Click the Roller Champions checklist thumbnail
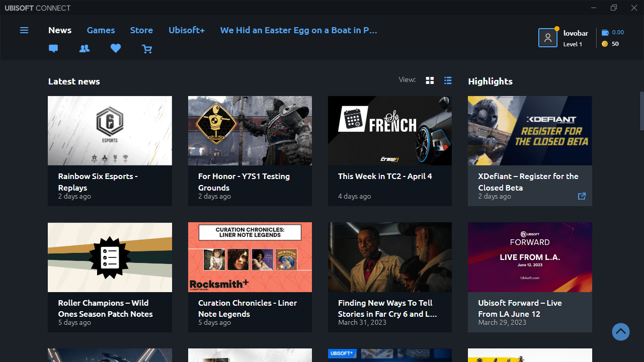 110,257
